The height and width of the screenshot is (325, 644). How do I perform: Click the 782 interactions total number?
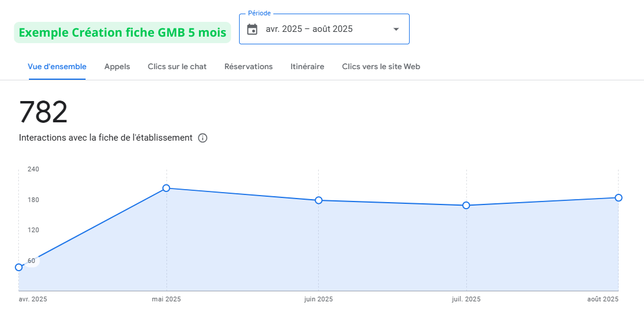44,112
